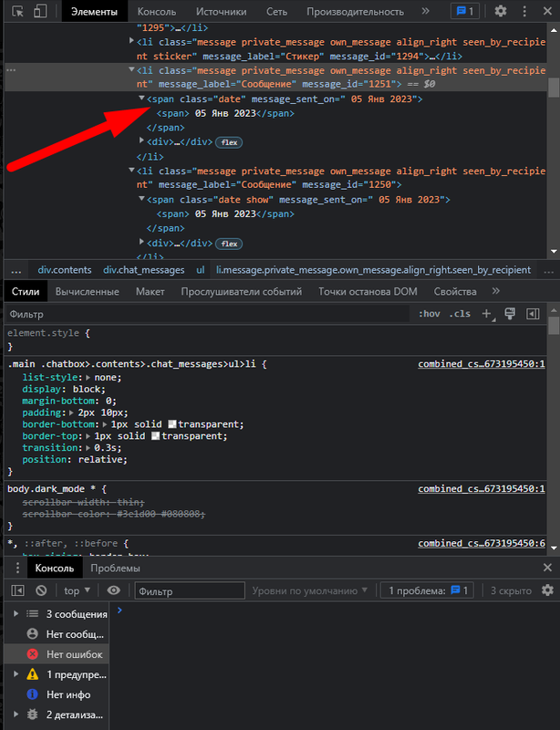The image size is (560, 730).
Task: Open the Вычисленные styles pane tab
Action: 87,291
